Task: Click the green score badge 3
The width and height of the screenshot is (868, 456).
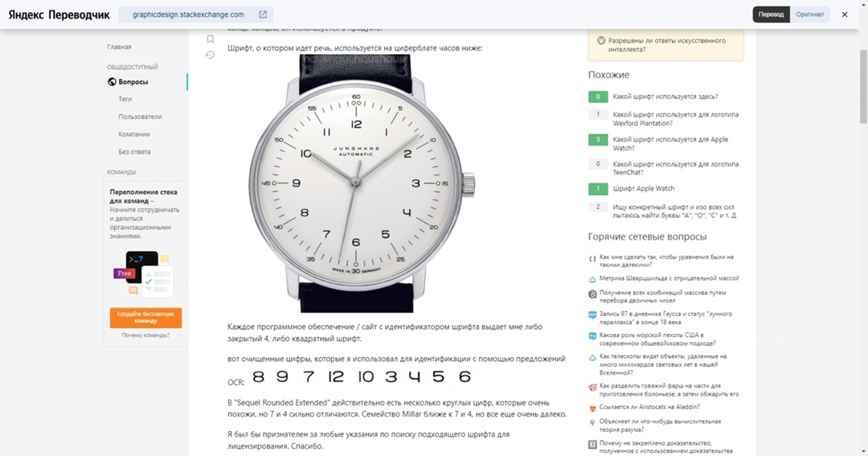Action: click(x=598, y=140)
